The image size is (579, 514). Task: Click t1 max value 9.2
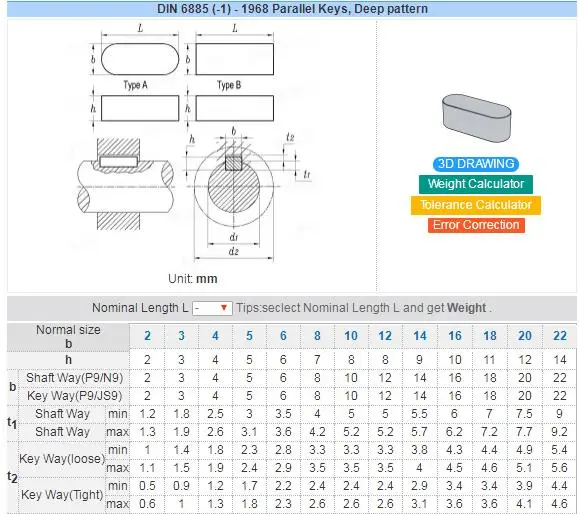[x=560, y=432]
